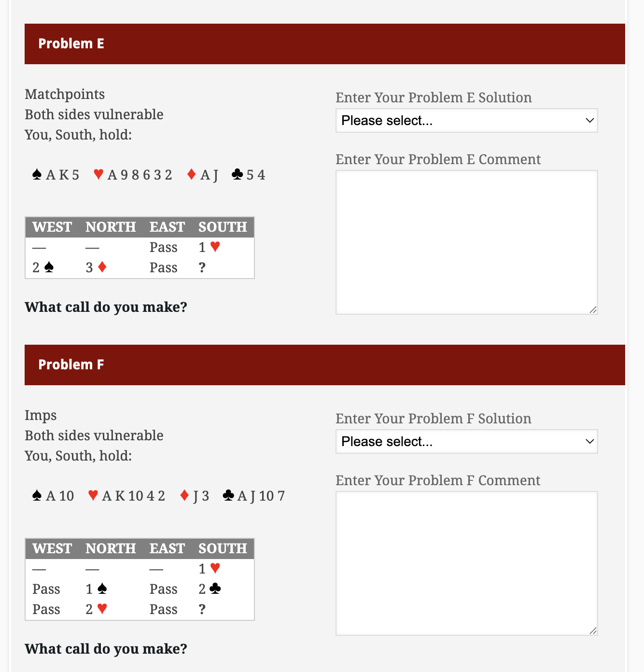Viewport: 644px width, 672px height.
Task: Focus the Problem F Comment text area
Action: coord(466,563)
